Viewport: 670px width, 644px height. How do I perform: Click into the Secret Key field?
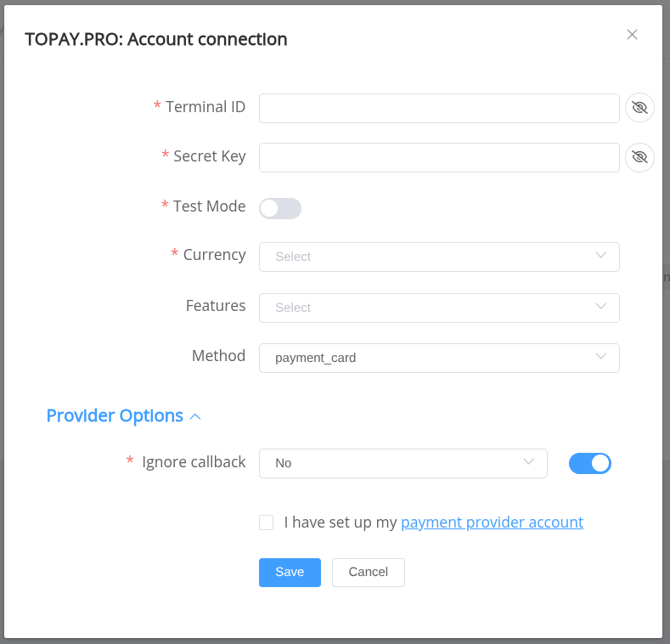pyautogui.click(x=438, y=157)
